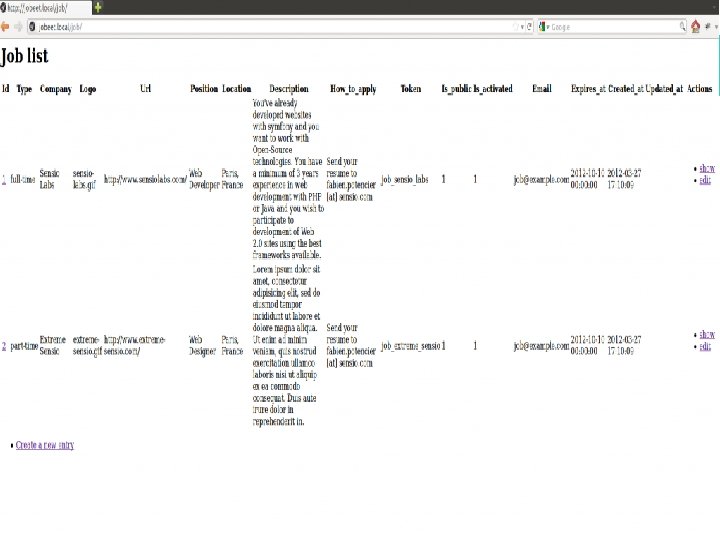Click the Web Designer position cell
720x540 pixels.
tap(202, 345)
